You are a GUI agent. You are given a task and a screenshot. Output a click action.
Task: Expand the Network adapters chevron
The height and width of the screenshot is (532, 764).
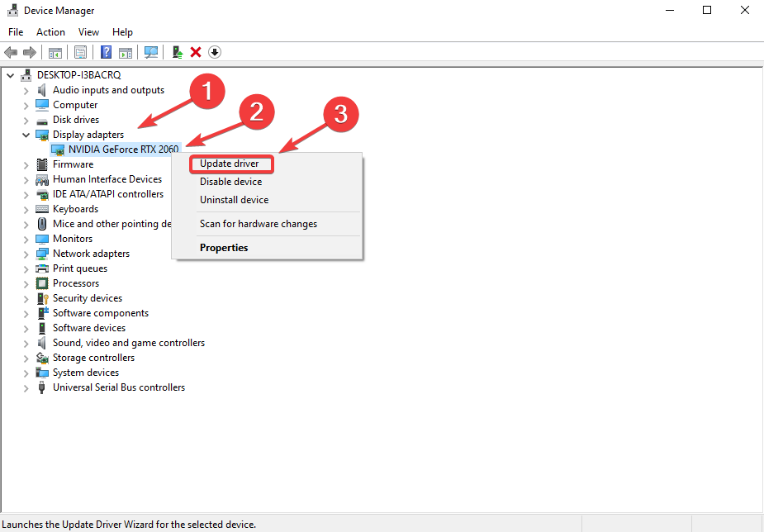[x=26, y=254]
